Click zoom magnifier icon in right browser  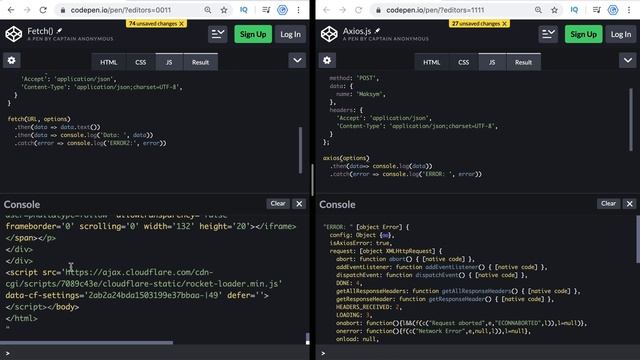[x=538, y=10]
